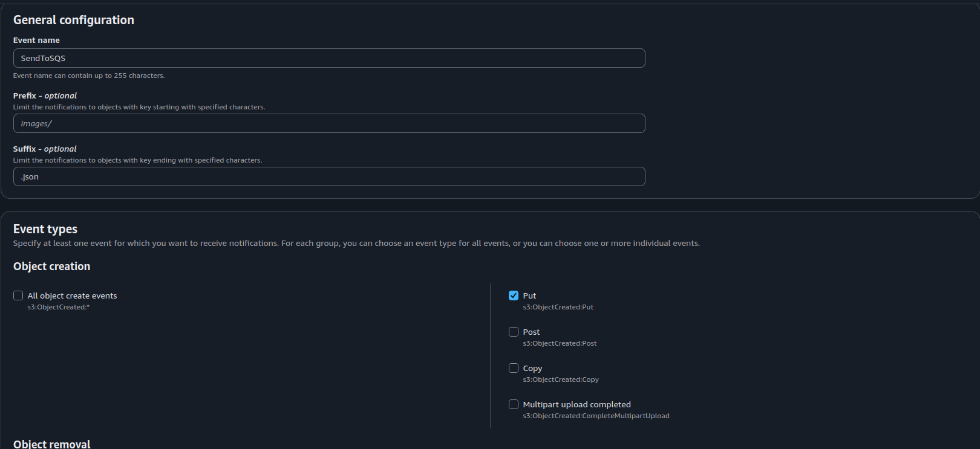Viewport: 980px width, 449px height.
Task: Tick the Copy event checkbox
Action: (x=514, y=368)
